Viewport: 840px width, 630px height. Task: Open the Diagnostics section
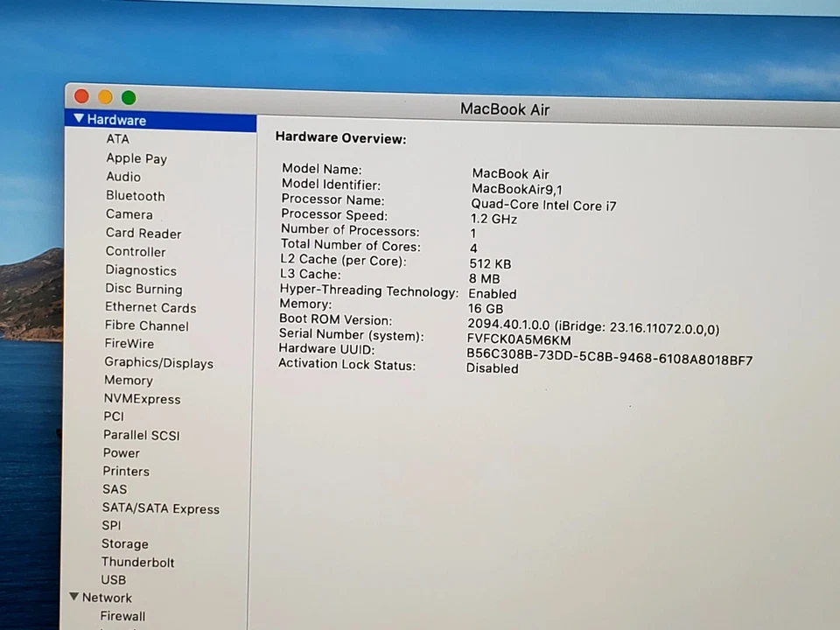click(x=141, y=270)
